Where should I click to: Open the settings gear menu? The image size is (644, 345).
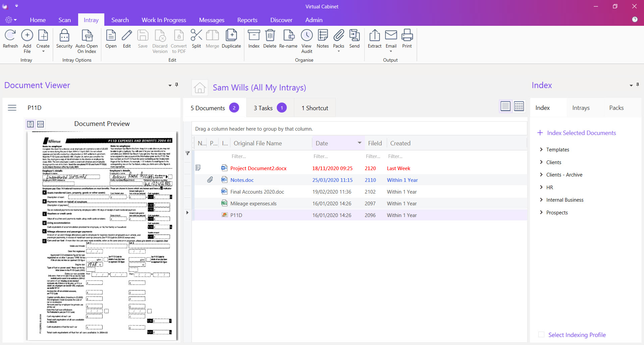click(x=11, y=20)
